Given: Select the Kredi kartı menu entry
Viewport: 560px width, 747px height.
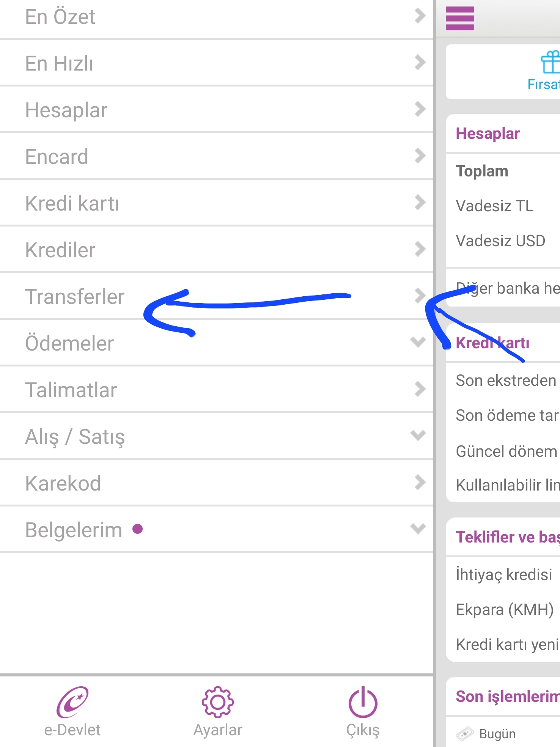Looking at the screenshot, I should tap(72, 203).
